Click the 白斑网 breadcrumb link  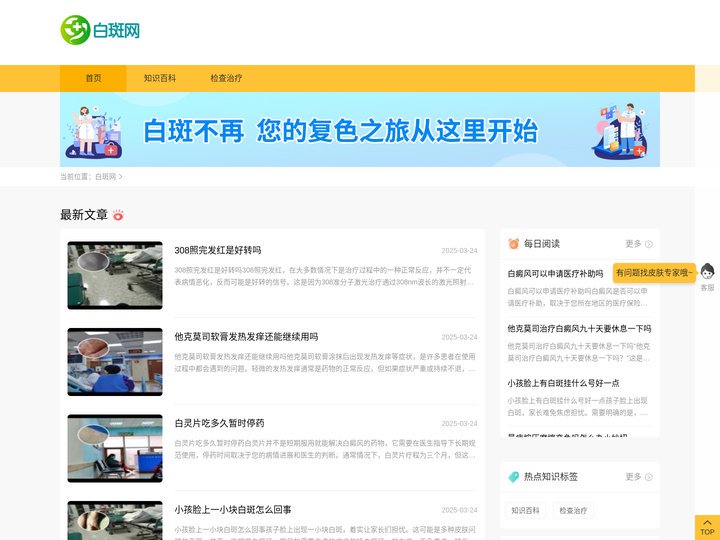pos(106,177)
